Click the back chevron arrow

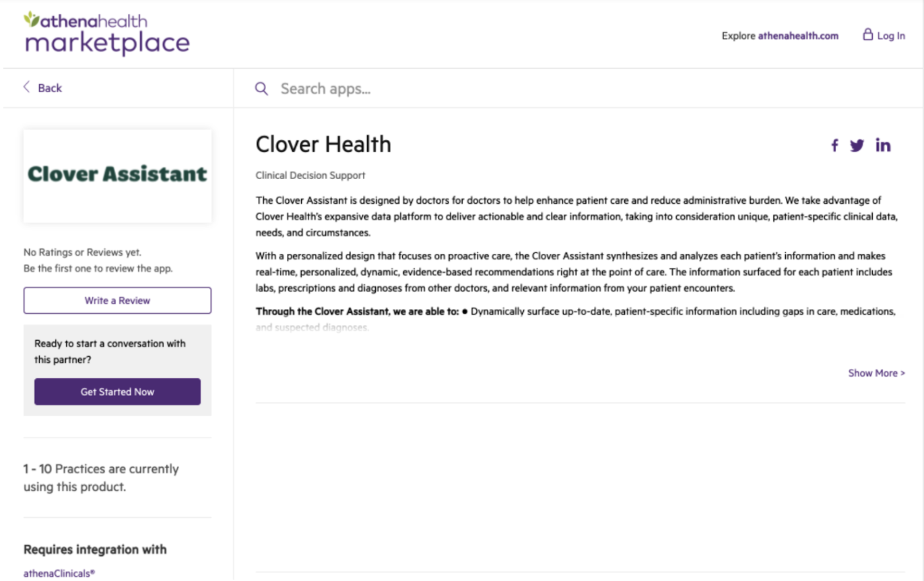coord(26,88)
